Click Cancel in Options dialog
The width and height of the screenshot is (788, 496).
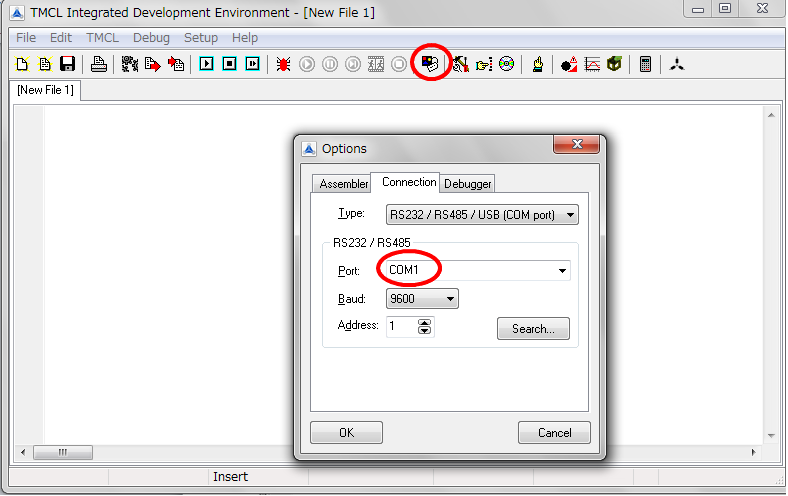pos(554,433)
